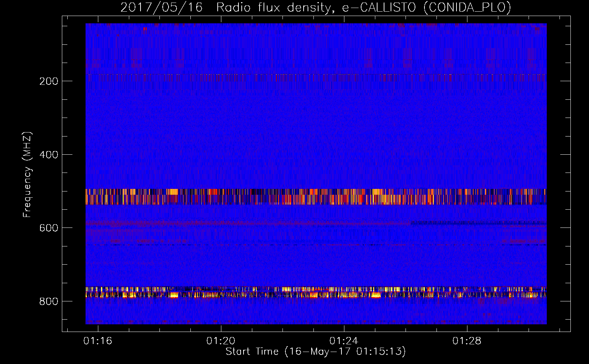Click the 400 frequency tick label
This screenshot has height=364, width=589.
click(x=49, y=155)
